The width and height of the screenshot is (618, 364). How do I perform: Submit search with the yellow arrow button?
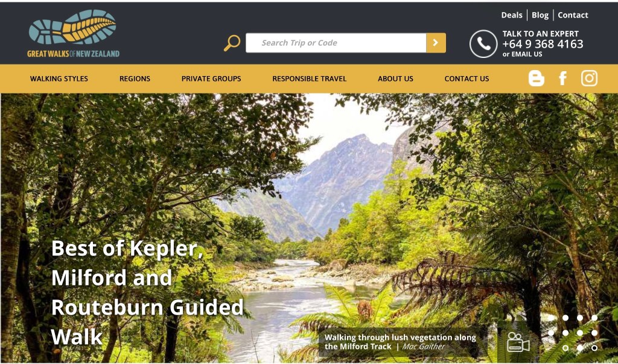pos(436,43)
